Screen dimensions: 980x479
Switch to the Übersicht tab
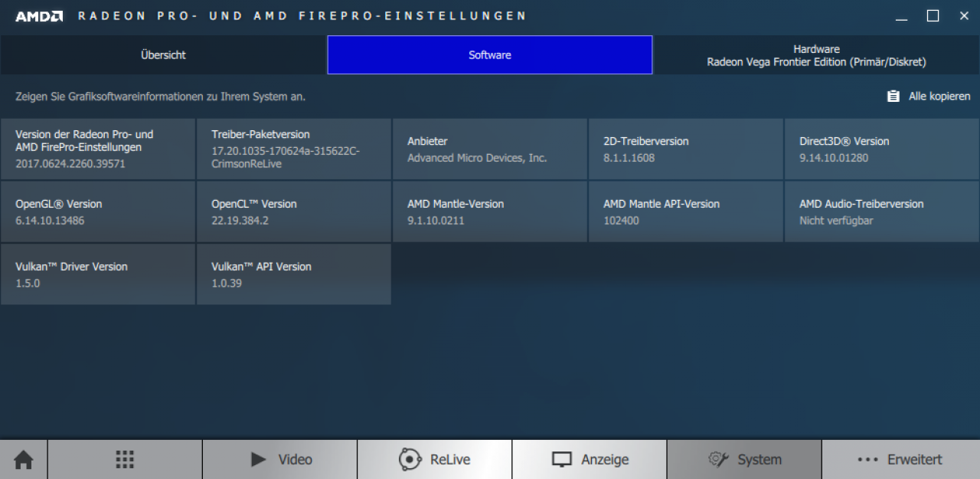coord(163,55)
